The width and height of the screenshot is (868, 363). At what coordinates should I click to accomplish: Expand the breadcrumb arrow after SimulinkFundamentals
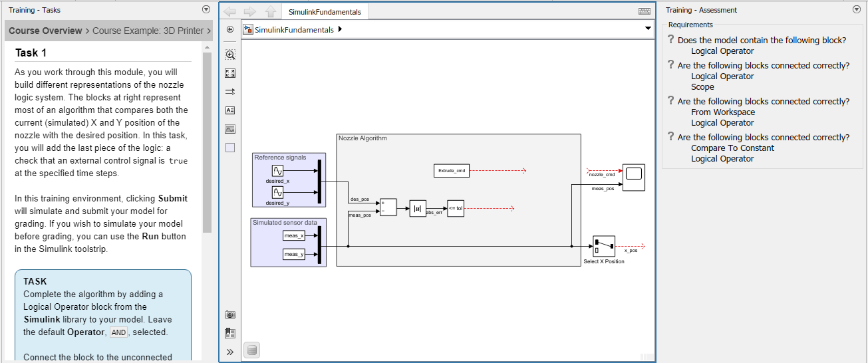coord(341,29)
